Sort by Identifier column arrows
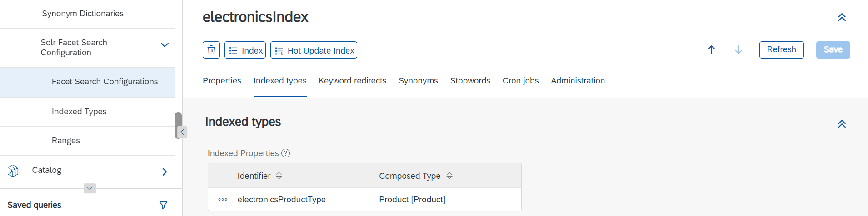Viewport: 868px width, 216px height. click(x=279, y=176)
